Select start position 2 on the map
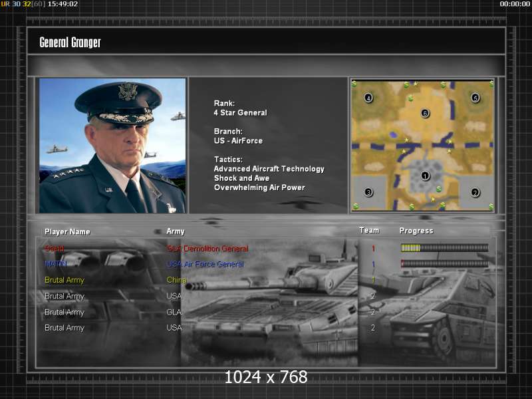Viewport: 532px width, 399px height. [x=475, y=192]
